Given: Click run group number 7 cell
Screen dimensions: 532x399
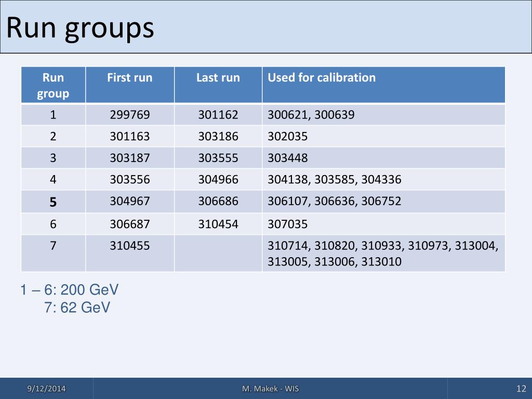Looking at the screenshot, I should [x=54, y=254].
